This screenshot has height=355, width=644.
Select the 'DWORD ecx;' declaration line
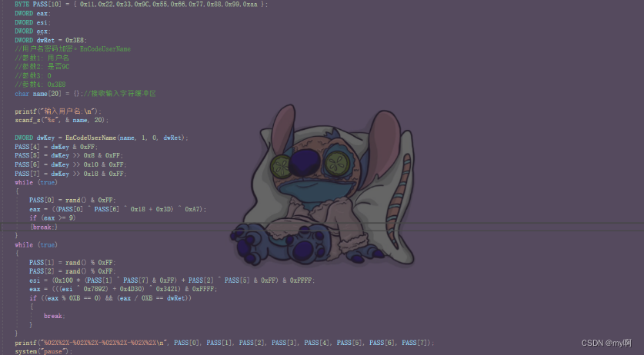32,32
